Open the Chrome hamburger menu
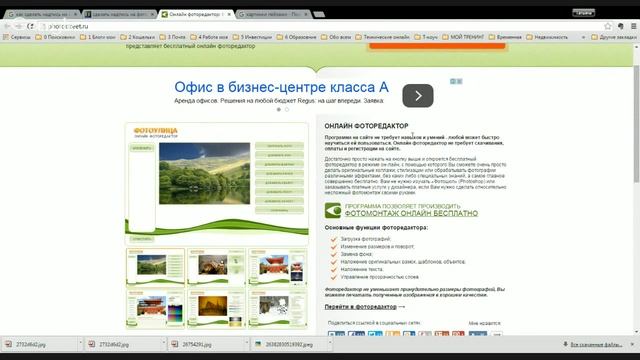Image resolution: width=640 pixels, height=360 pixels. point(633,26)
